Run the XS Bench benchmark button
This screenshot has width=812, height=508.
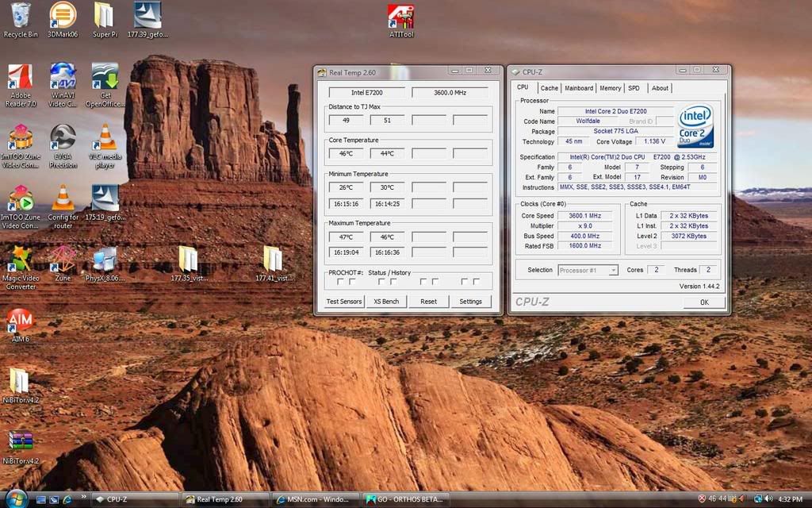click(x=386, y=301)
